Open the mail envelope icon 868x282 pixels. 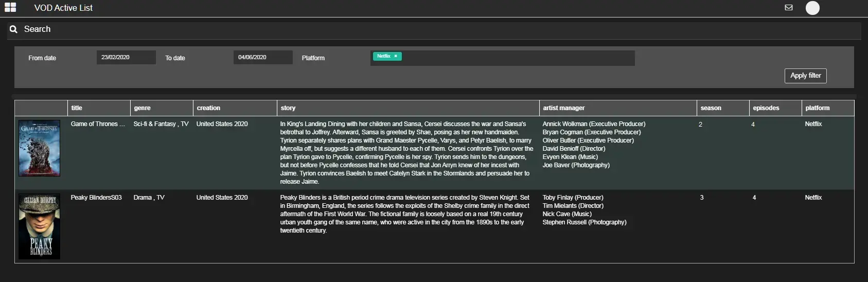(x=788, y=8)
